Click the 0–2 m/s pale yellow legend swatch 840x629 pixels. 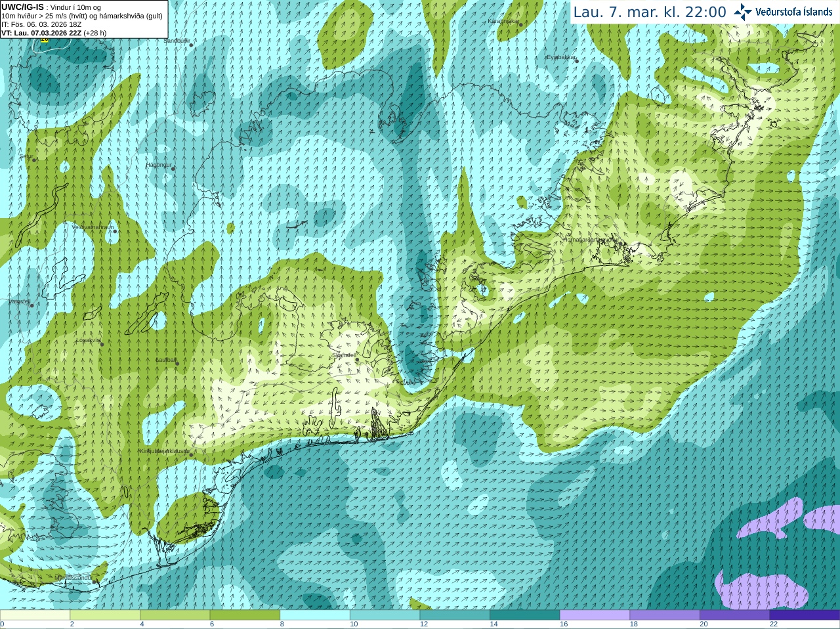tap(35, 615)
